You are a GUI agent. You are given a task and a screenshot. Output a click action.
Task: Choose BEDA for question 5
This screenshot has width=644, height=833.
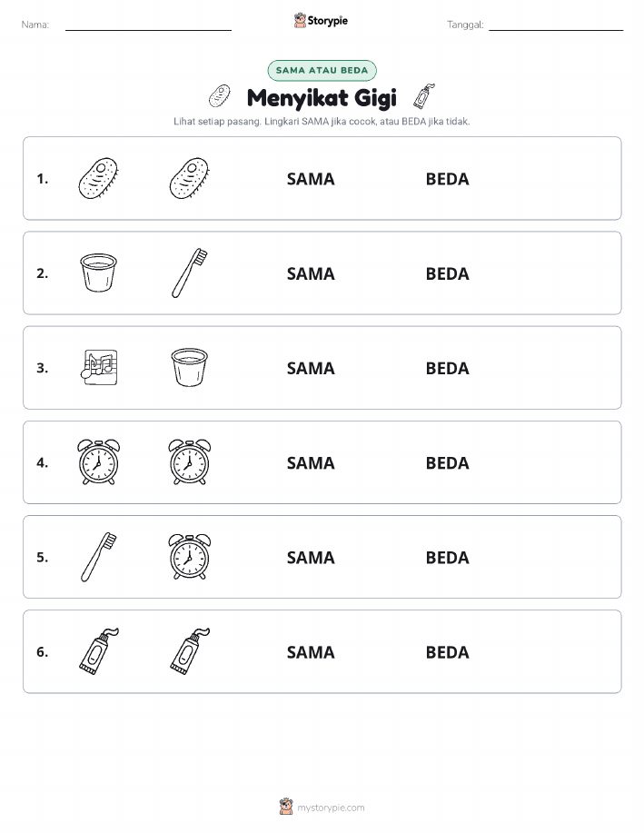448,557
